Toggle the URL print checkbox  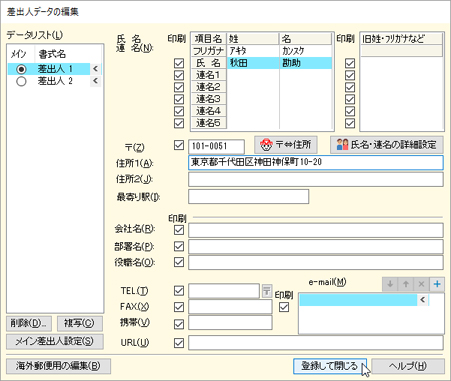pos(179,343)
